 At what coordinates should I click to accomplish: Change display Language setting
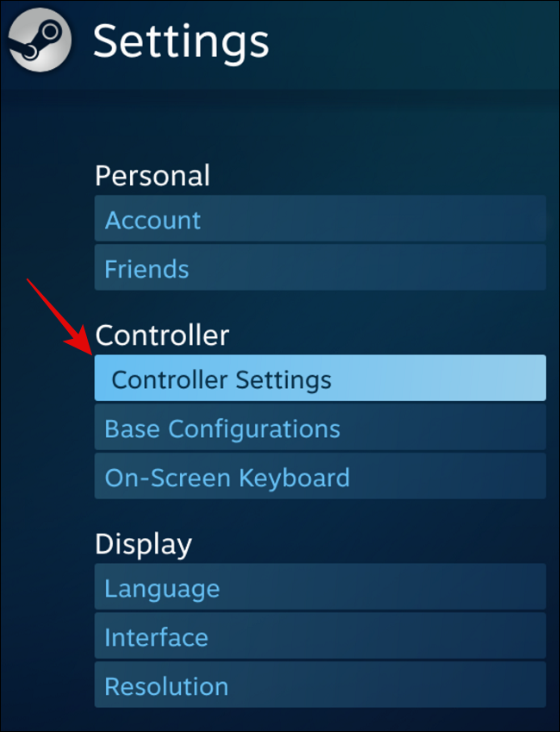click(320, 587)
